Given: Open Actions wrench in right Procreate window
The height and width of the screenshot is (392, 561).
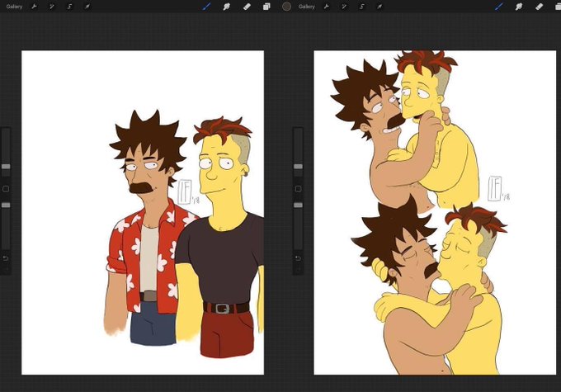Looking at the screenshot, I should (327, 7).
